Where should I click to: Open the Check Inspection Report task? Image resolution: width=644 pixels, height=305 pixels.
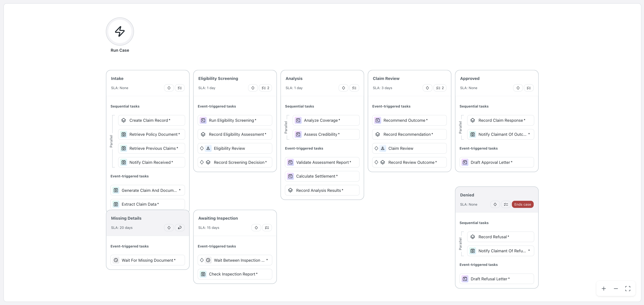[x=235, y=274]
